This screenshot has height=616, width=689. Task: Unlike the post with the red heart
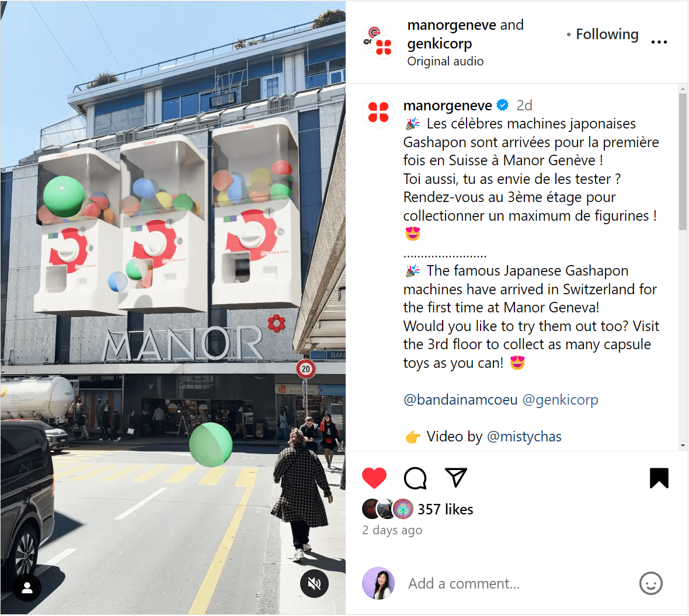click(374, 478)
